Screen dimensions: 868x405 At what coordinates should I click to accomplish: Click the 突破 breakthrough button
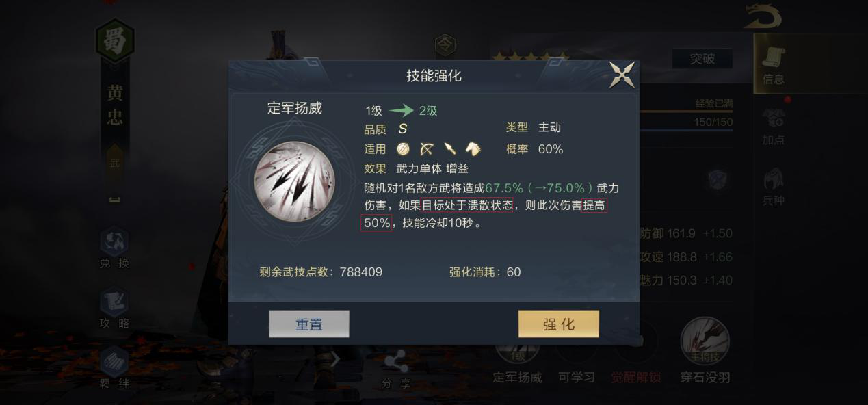[702, 59]
